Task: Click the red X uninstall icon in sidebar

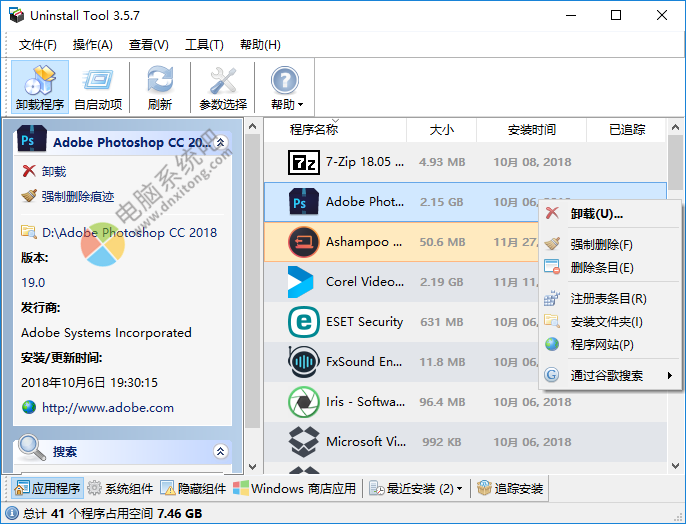Action: click(x=29, y=171)
